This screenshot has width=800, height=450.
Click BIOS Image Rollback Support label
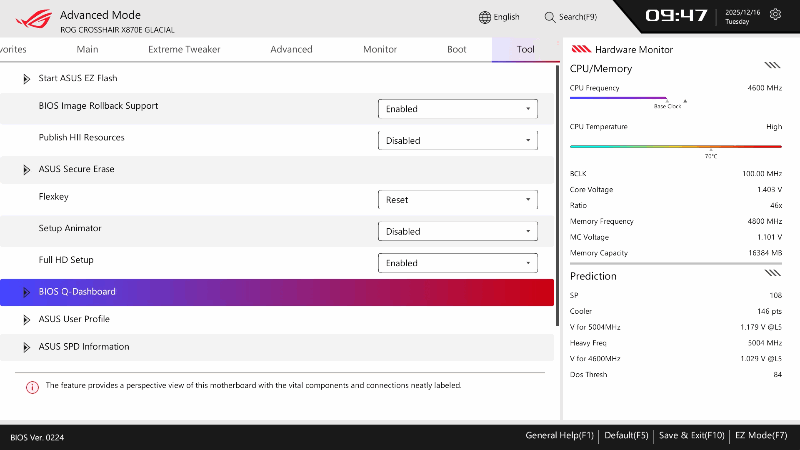tap(98, 106)
